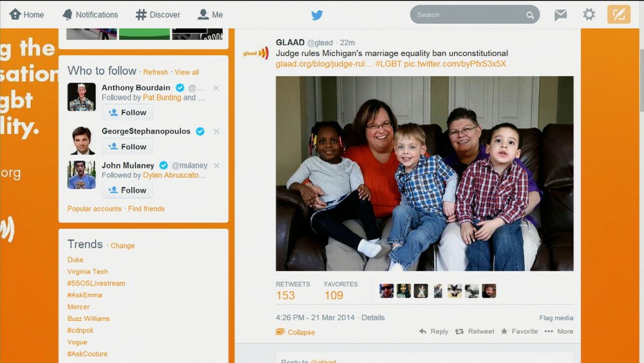The width and height of the screenshot is (644, 363).
Task: Go to the Notifications tab
Action: 90,15
